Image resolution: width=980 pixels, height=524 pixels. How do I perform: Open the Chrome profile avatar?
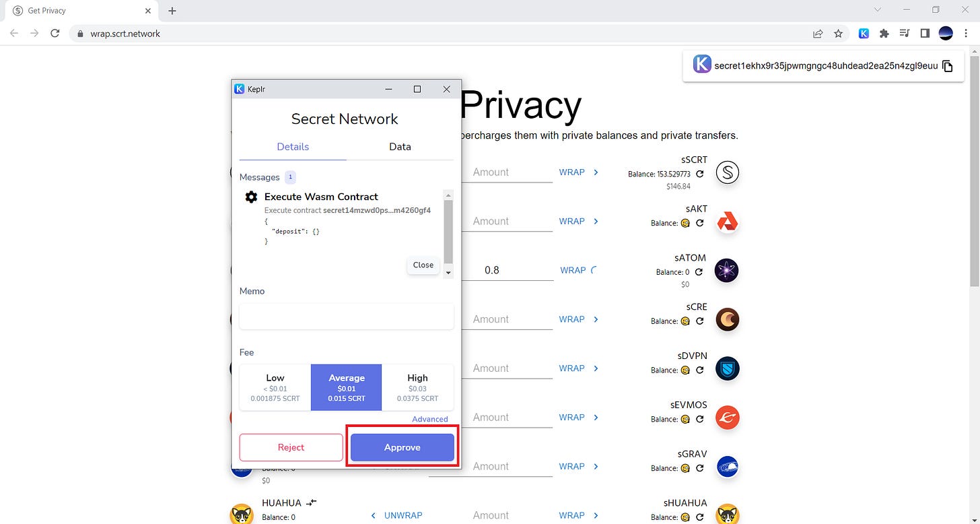click(x=946, y=33)
